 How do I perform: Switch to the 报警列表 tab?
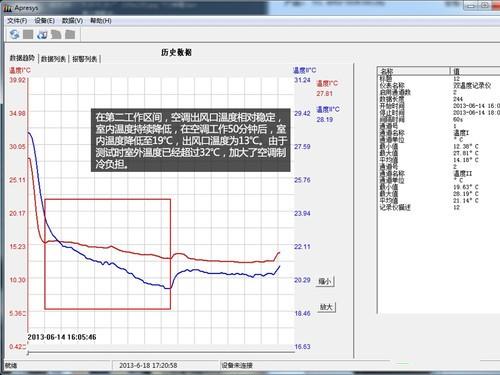pyautogui.click(x=85, y=59)
